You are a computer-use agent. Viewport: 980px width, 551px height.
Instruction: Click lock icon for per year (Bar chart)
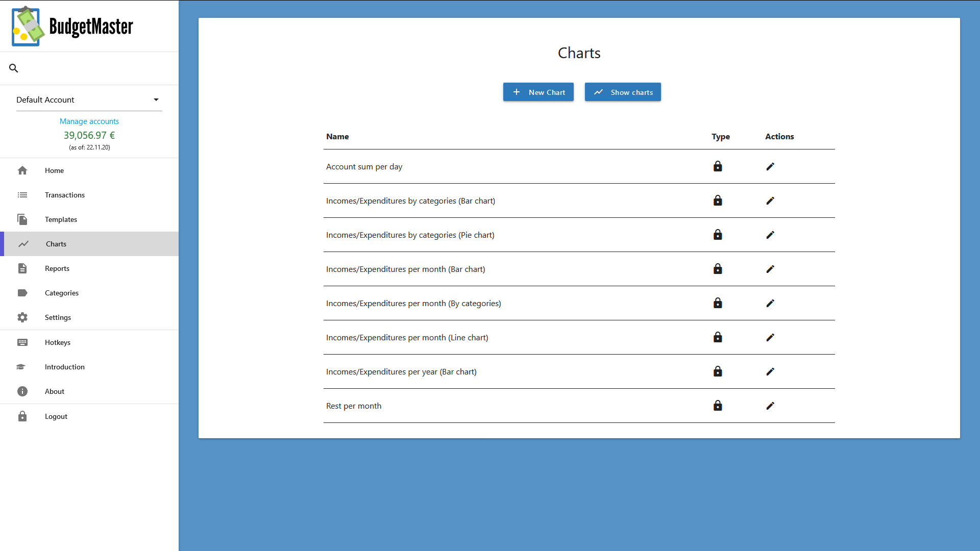pos(718,371)
